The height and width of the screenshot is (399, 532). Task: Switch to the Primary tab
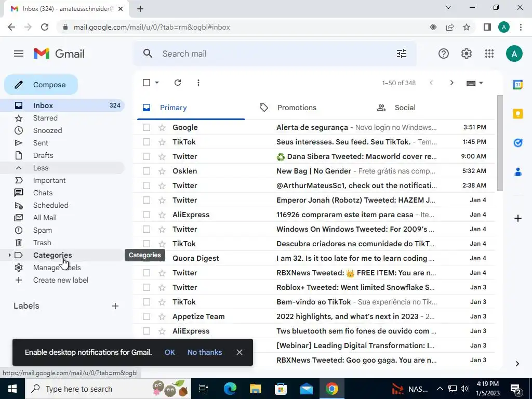191,108
